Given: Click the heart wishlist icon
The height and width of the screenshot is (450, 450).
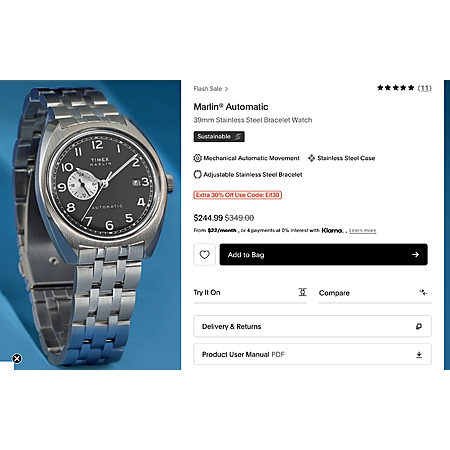Looking at the screenshot, I should click(x=204, y=255).
